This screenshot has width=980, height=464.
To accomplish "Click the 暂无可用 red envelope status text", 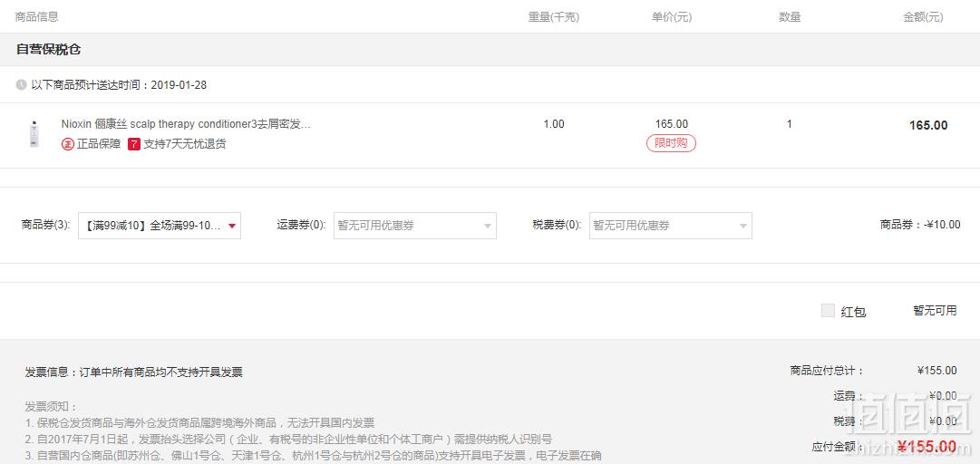I will 935,310.
